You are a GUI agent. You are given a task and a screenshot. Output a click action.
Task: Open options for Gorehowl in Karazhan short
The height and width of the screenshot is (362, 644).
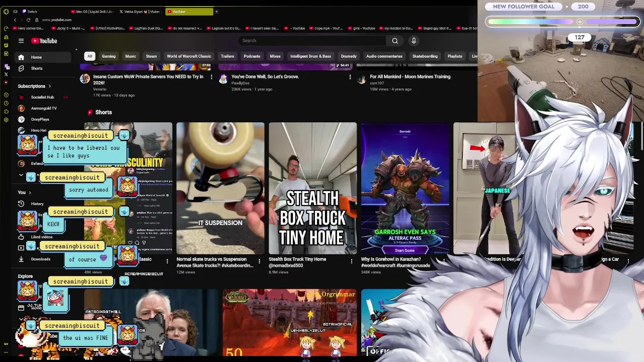pos(444,261)
